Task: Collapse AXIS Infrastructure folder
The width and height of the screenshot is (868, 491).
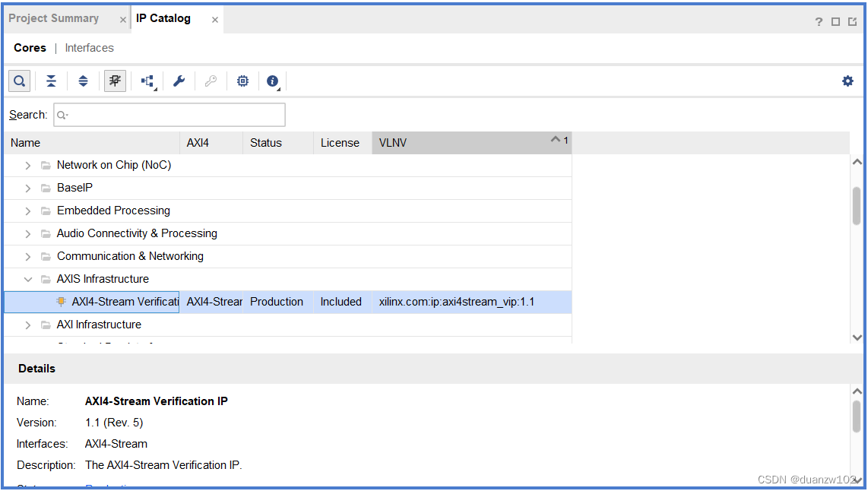Action: coord(27,280)
